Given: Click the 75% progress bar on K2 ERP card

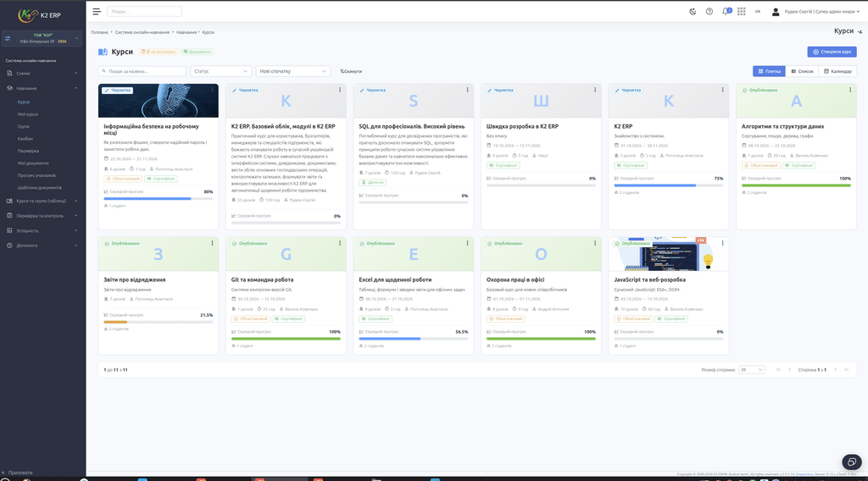Looking at the screenshot, I should coord(669,185).
